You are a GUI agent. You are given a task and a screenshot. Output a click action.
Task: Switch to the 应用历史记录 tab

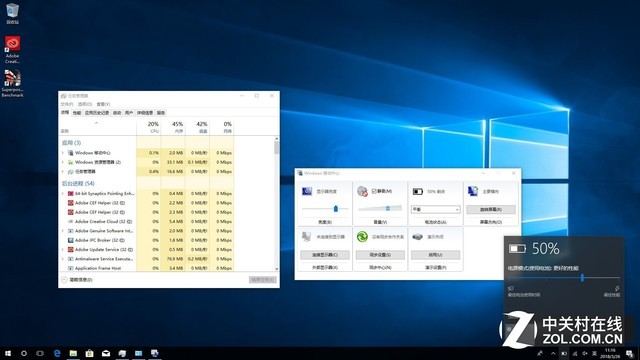click(97, 113)
